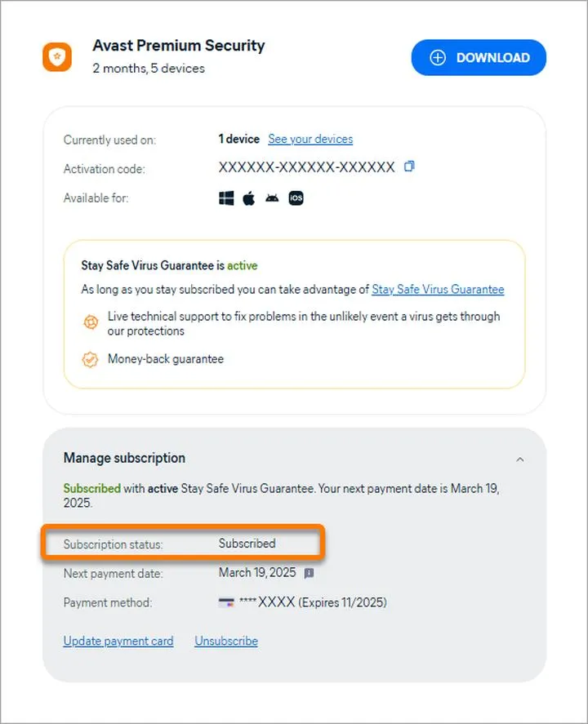This screenshot has width=588, height=724.
Task: Click the Update payment card link
Action: pyautogui.click(x=118, y=642)
